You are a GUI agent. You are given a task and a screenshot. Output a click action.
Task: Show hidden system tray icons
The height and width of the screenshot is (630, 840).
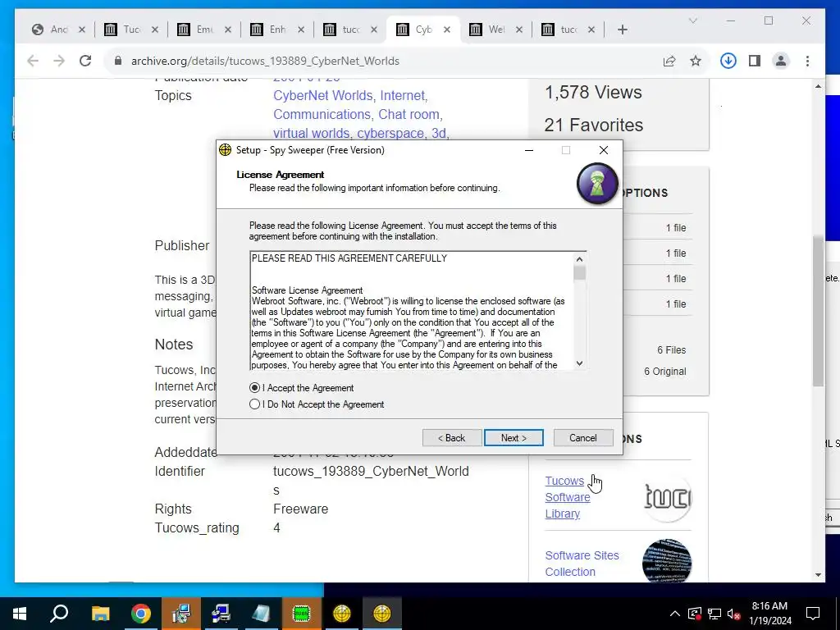pos(675,614)
